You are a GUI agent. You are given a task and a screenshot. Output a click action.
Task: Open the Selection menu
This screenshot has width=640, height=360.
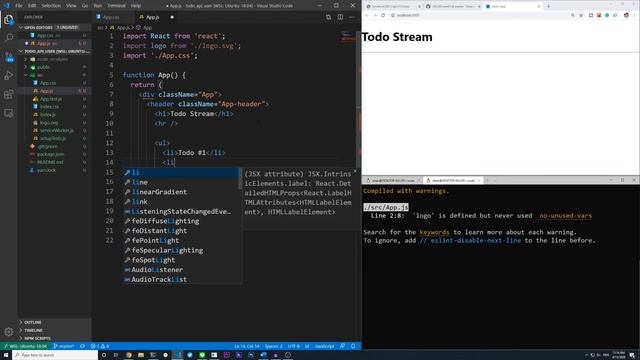51,6
